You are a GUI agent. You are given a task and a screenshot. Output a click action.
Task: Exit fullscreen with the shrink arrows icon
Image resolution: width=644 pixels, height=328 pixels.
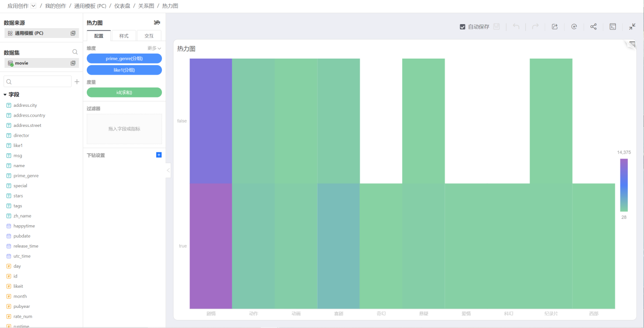coord(632,27)
